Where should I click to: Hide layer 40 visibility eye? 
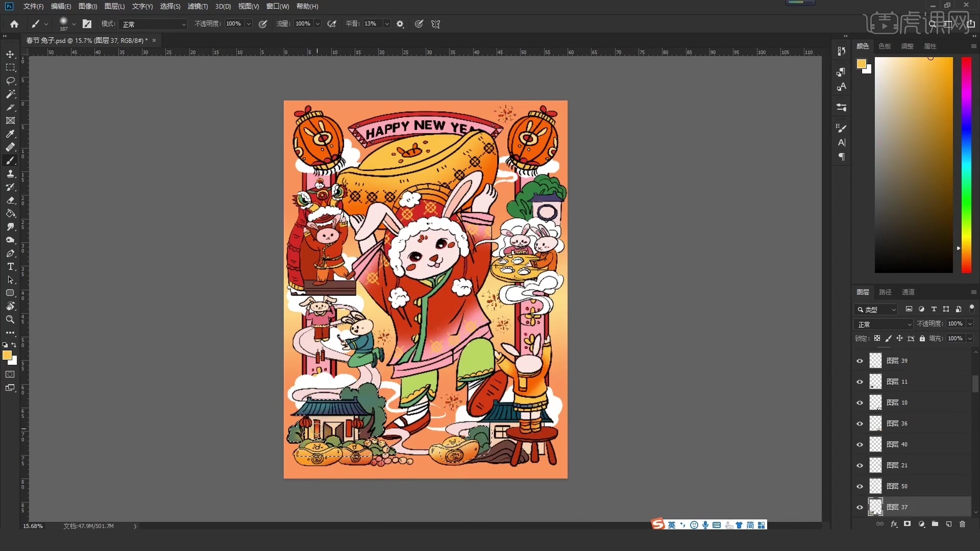click(860, 444)
